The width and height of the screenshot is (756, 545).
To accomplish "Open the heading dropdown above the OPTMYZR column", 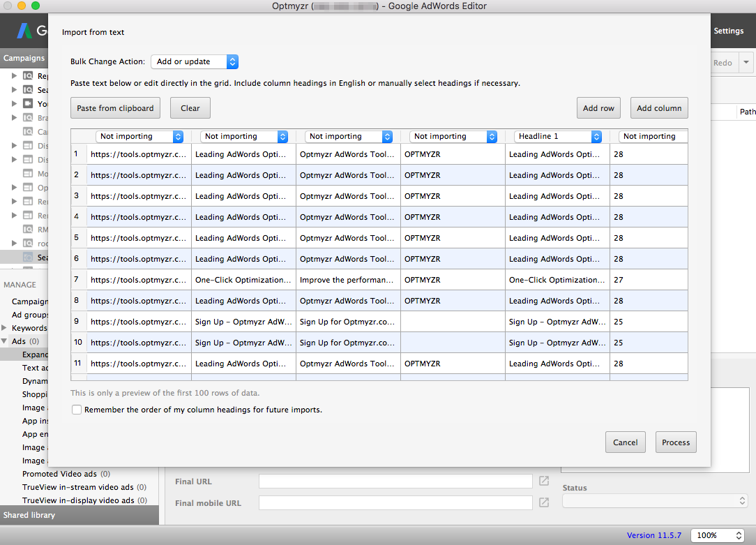I will coord(453,137).
